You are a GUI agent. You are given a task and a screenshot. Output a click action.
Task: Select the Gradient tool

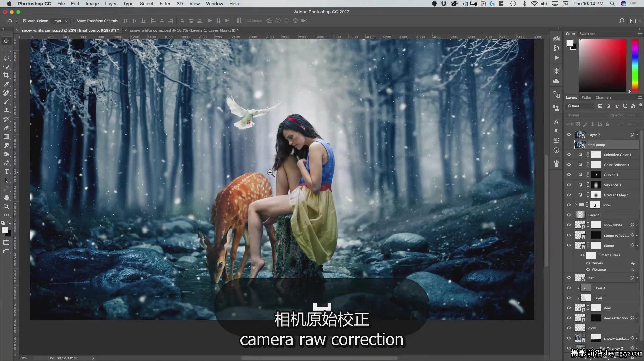(6, 137)
